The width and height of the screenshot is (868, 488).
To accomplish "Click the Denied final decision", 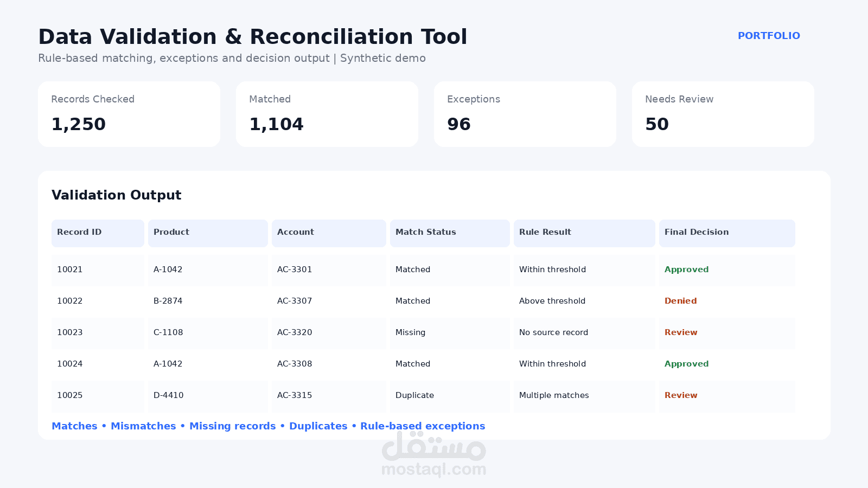I will pos(681,301).
